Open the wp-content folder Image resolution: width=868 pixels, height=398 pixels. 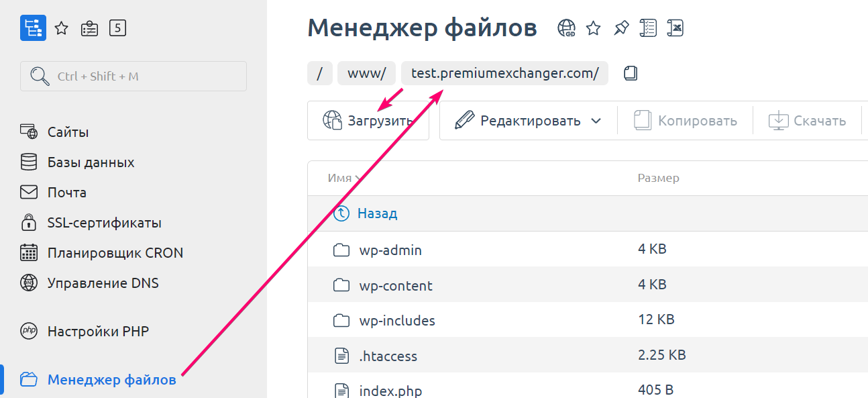(x=396, y=286)
